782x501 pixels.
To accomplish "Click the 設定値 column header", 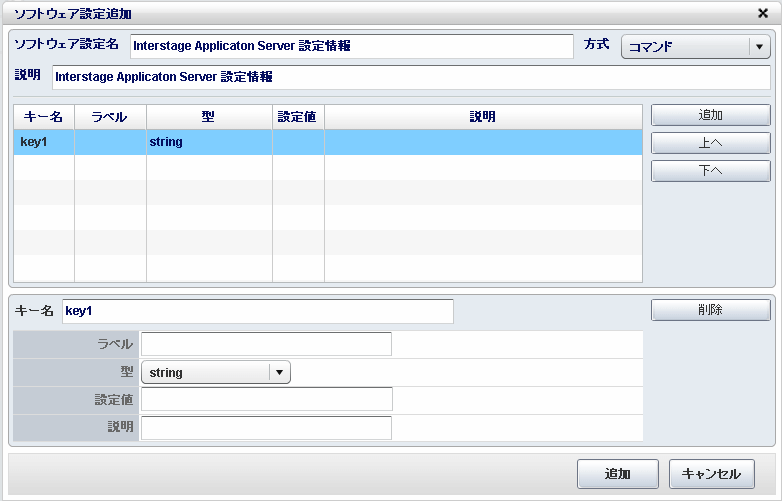I will (298, 117).
